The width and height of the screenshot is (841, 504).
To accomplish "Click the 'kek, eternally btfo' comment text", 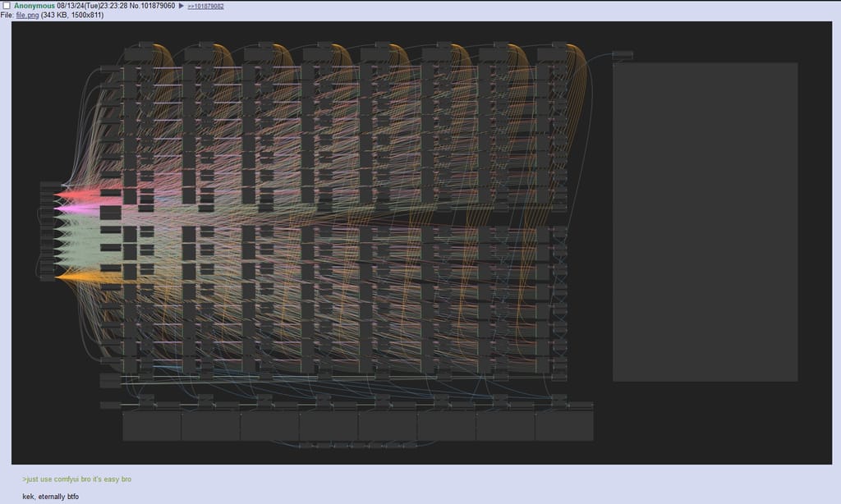I will pyautogui.click(x=50, y=496).
